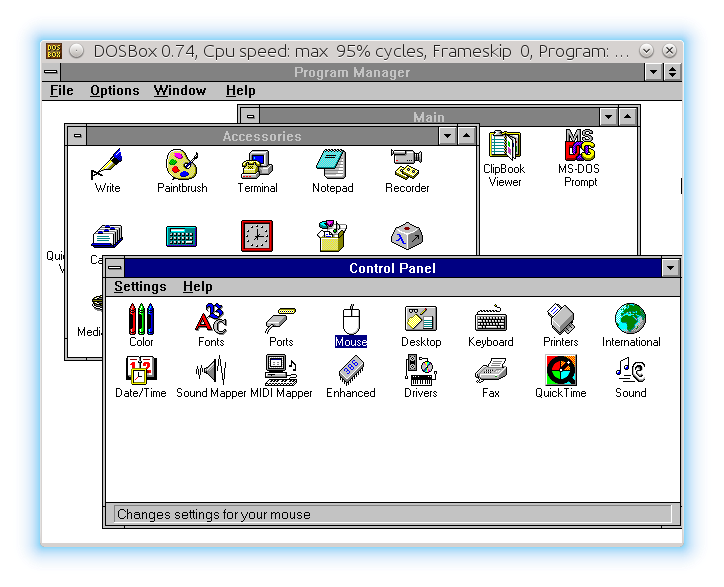Image resolution: width=724 pixels, height=587 pixels.
Task: Select the 386 Enhanced chip icon
Action: 351,376
